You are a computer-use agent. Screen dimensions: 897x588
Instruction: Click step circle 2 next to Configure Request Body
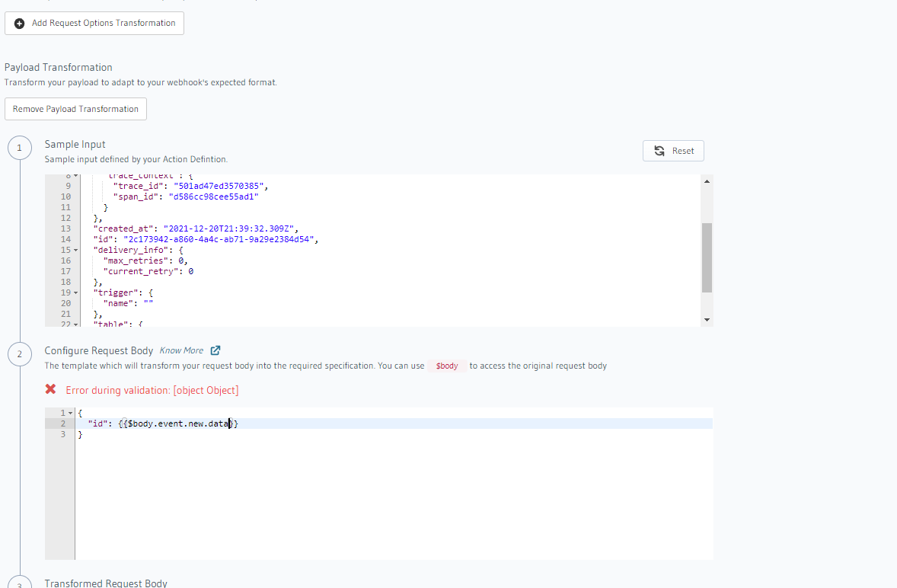[20, 353]
